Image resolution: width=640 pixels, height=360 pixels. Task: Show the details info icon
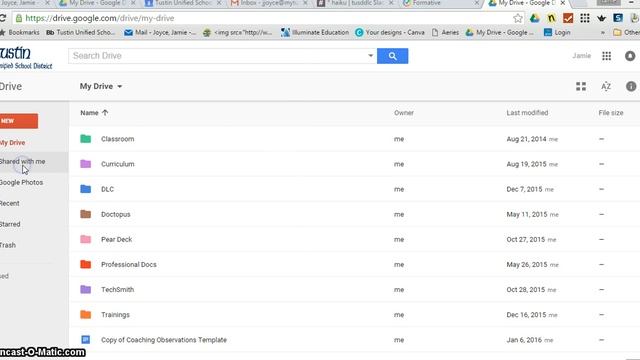[631, 87]
